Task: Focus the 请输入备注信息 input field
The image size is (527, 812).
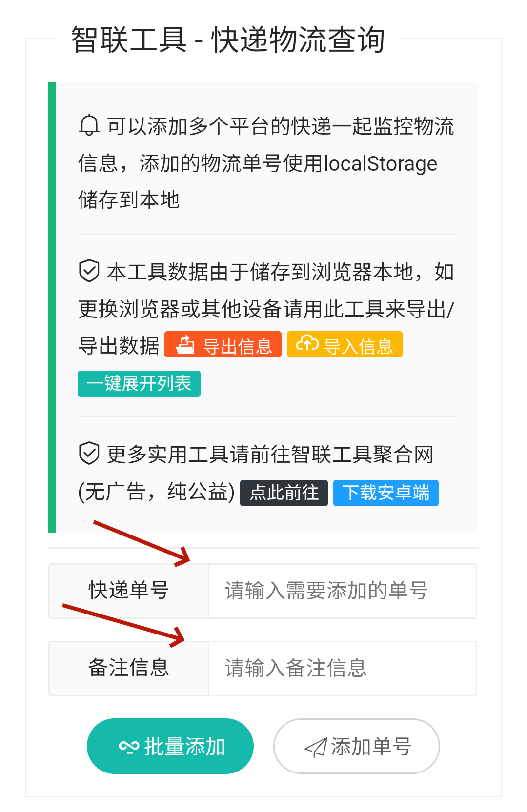Action: [x=342, y=669]
